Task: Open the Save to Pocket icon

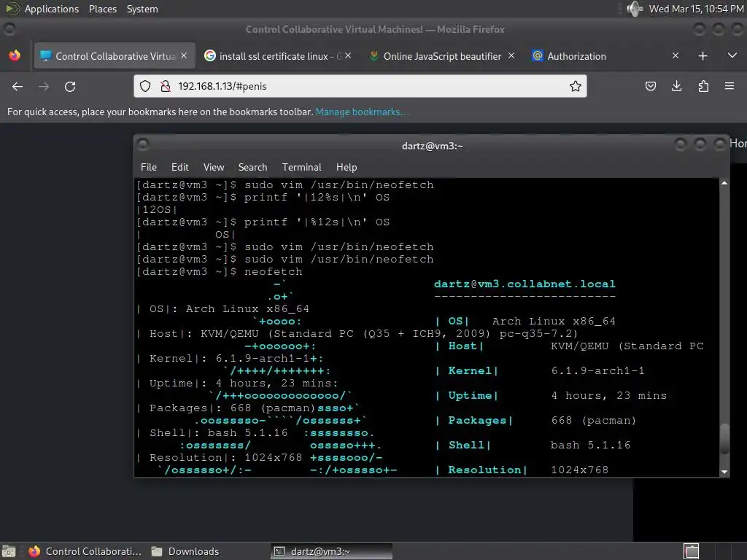Action: tap(650, 86)
